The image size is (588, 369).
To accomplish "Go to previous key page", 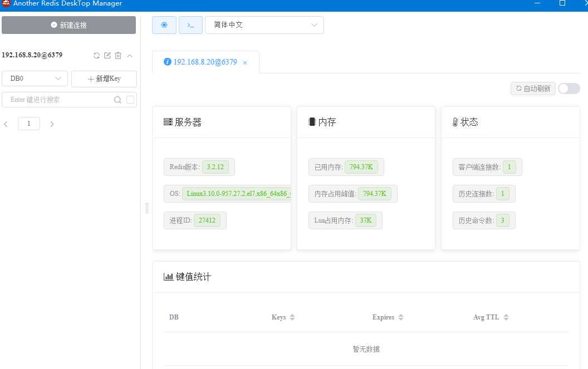I will point(6,124).
